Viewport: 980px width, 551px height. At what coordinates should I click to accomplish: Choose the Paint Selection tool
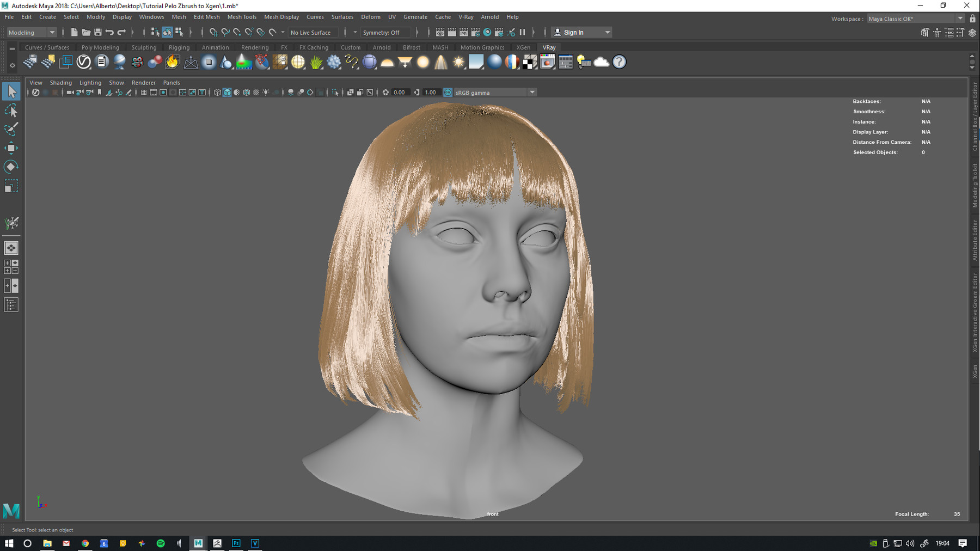click(11, 129)
